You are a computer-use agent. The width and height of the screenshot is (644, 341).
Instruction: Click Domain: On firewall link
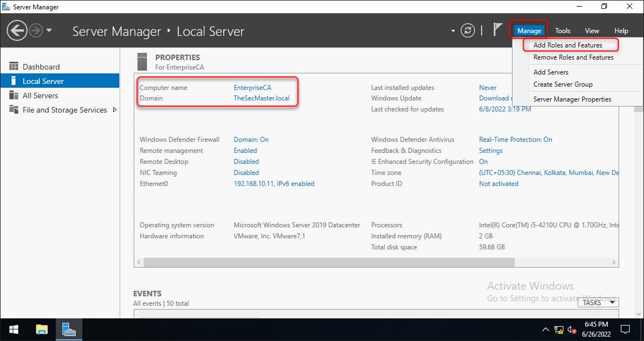tap(251, 140)
